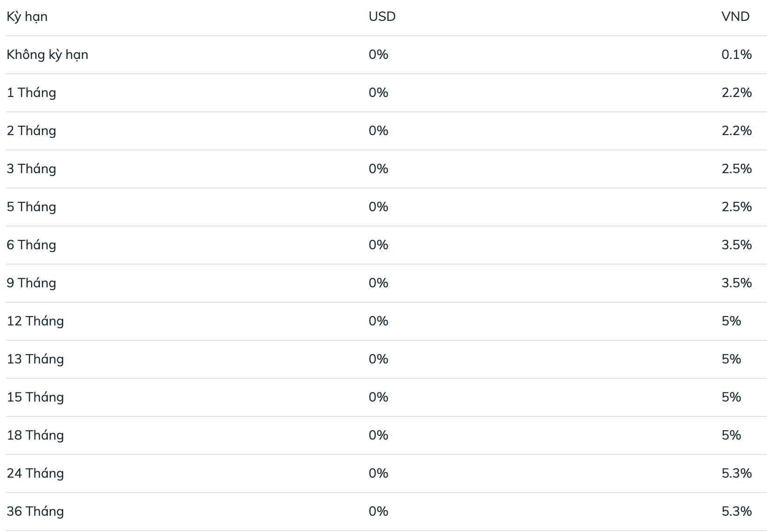767x532 pixels.
Task: Click the USD column header
Action: pyautogui.click(x=382, y=17)
